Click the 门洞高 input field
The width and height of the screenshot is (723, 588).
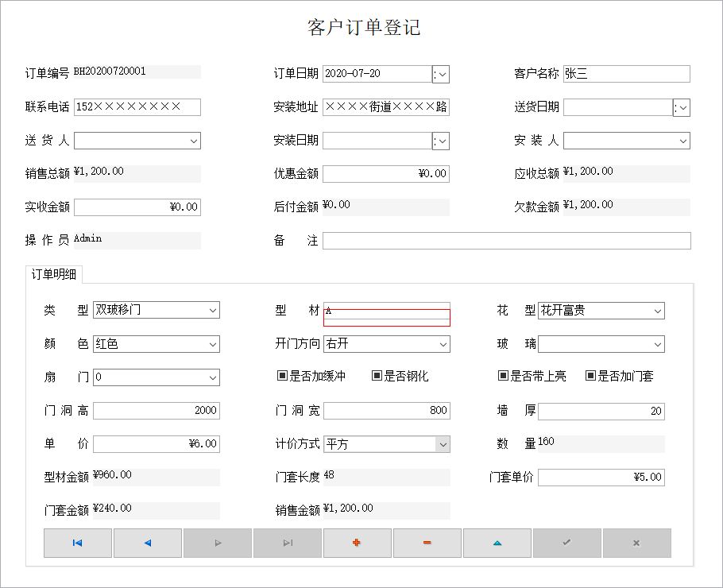[157, 411]
